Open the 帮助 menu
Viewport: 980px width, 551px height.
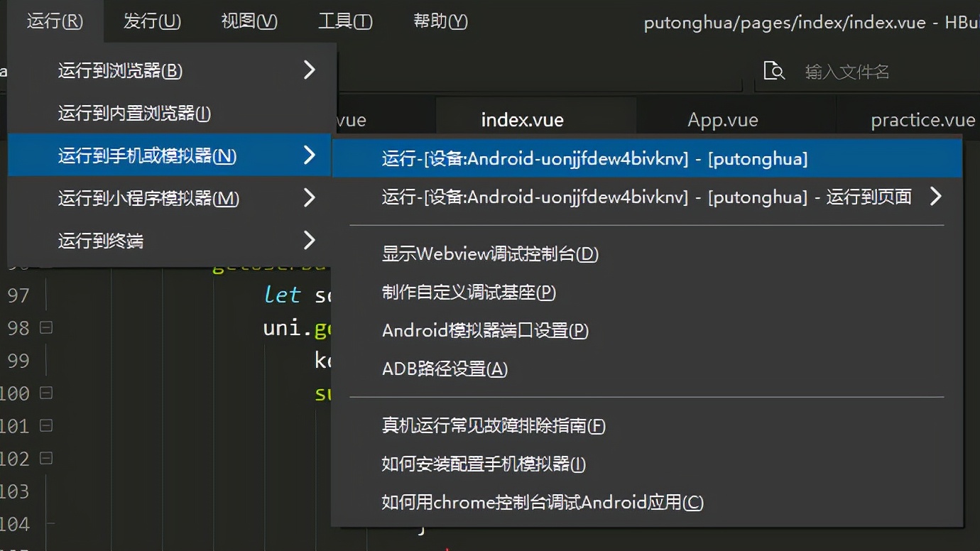(x=439, y=21)
